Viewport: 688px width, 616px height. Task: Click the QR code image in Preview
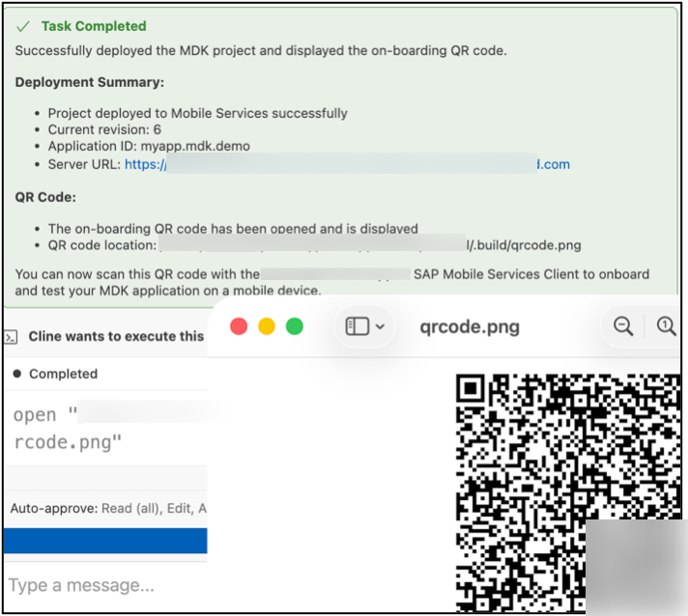pyautogui.click(x=568, y=492)
